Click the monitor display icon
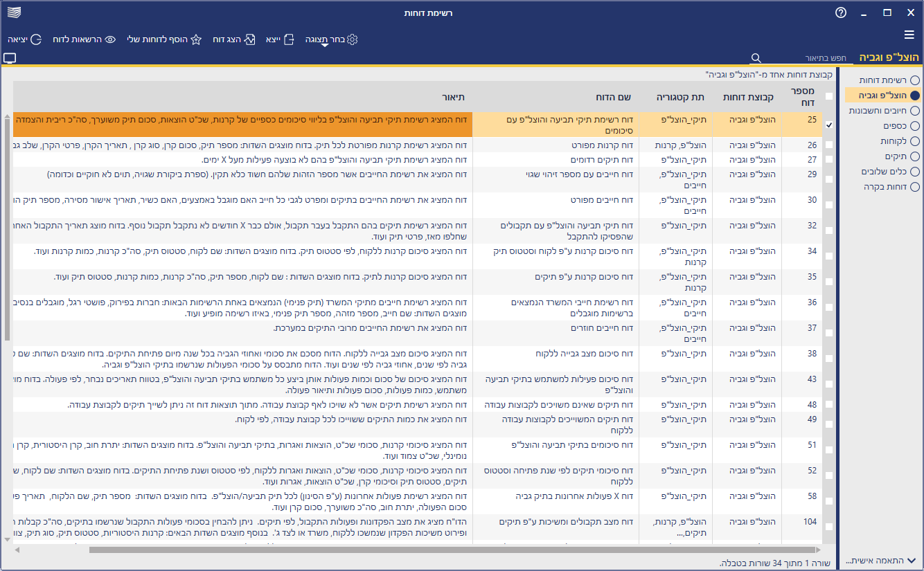The image size is (924, 571). [x=10, y=59]
